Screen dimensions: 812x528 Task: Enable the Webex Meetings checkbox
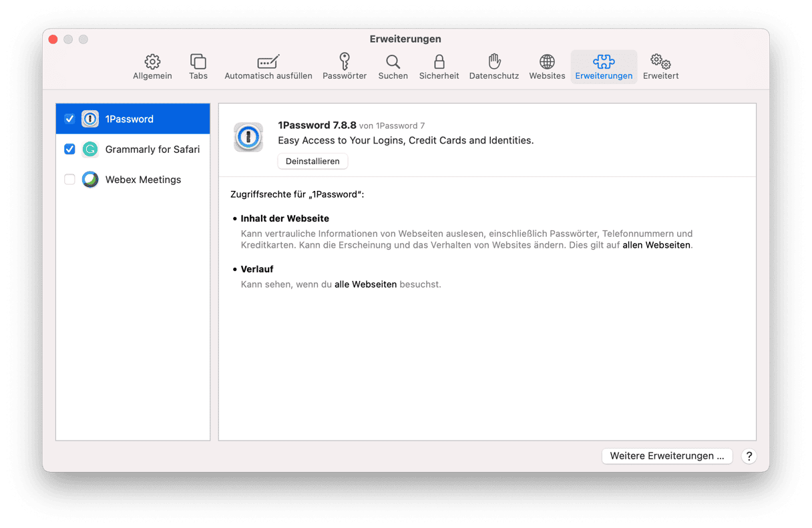pos(69,180)
